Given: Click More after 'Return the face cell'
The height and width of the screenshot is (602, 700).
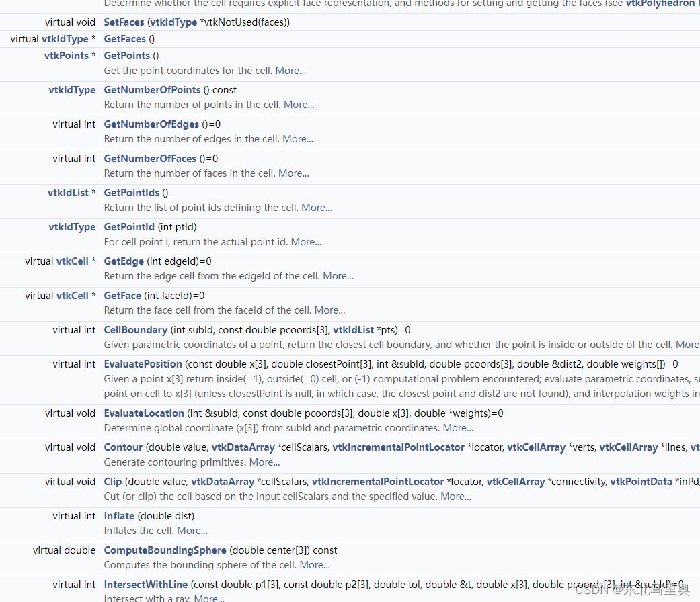Looking at the screenshot, I should click(330, 311).
